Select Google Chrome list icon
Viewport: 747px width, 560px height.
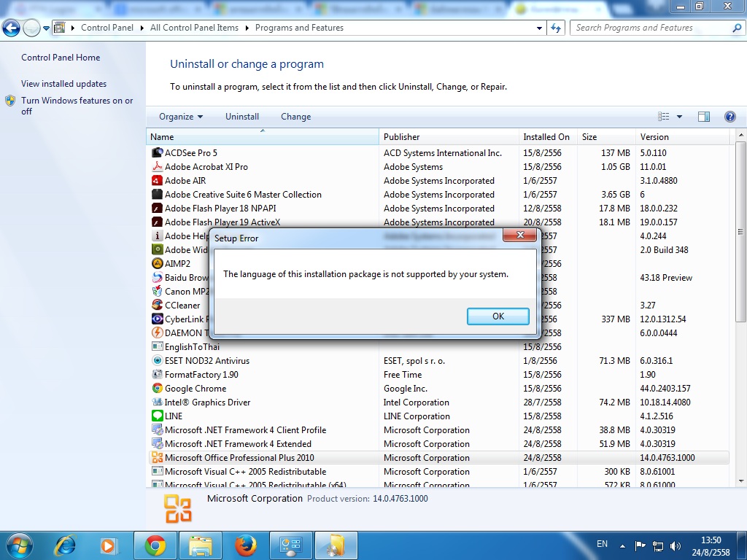[158, 388]
